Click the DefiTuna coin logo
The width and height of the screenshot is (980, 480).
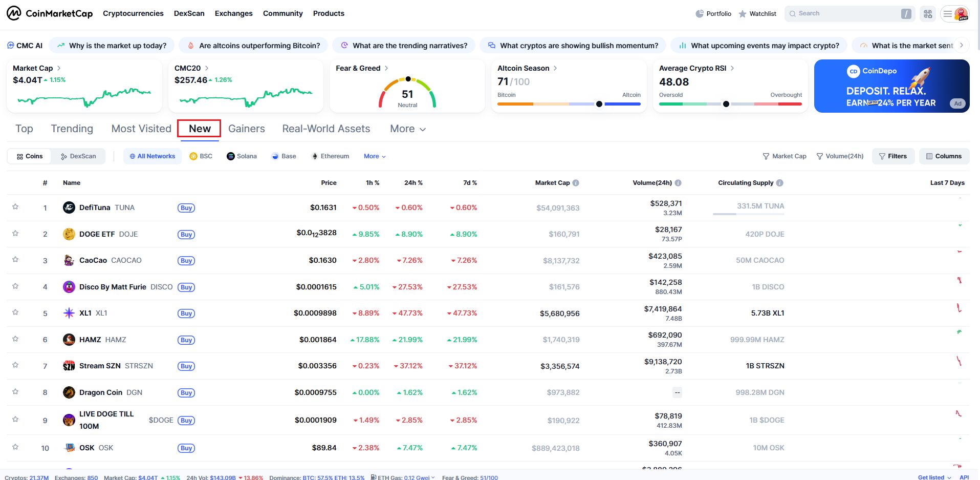[69, 207]
